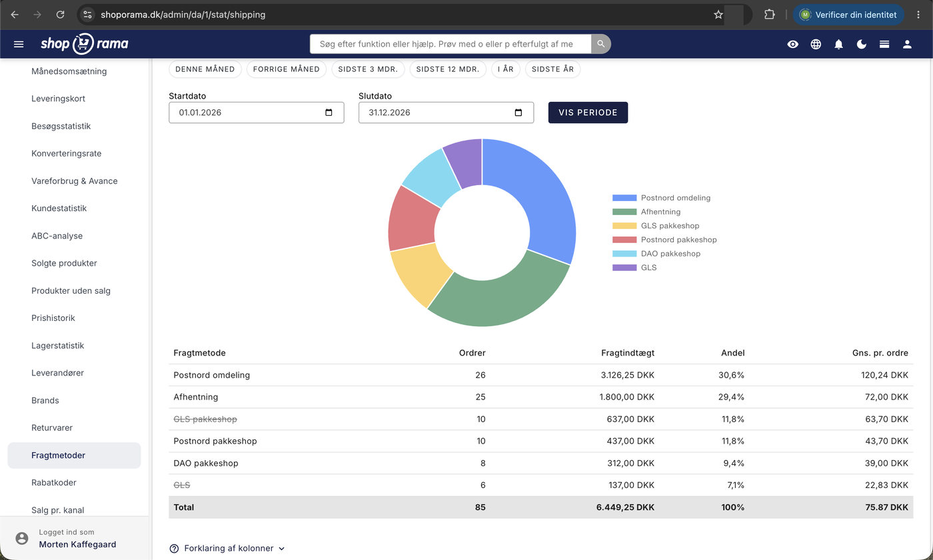Go back with browser back arrow
Image resolution: width=933 pixels, height=560 pixels.
point(15,15)
